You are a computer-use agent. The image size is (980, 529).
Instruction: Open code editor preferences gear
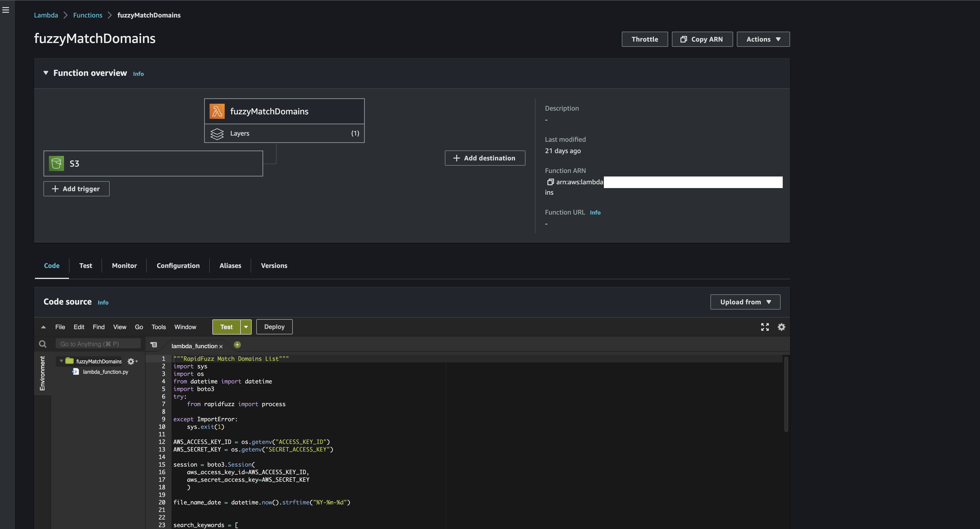point(781,327)
